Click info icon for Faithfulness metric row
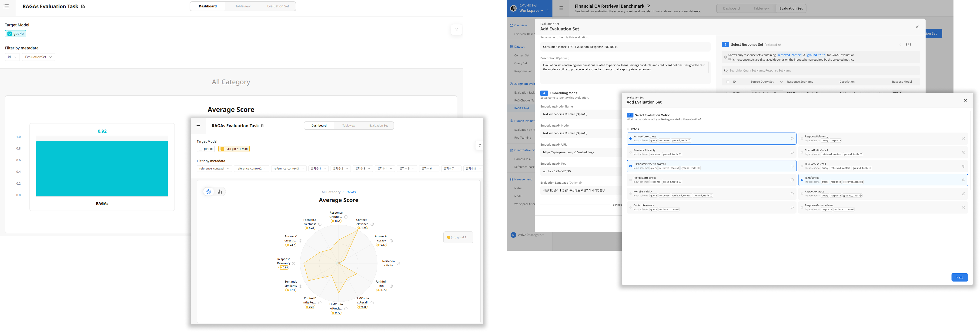This screenshot has height=332, width=980. pos(964,180)
